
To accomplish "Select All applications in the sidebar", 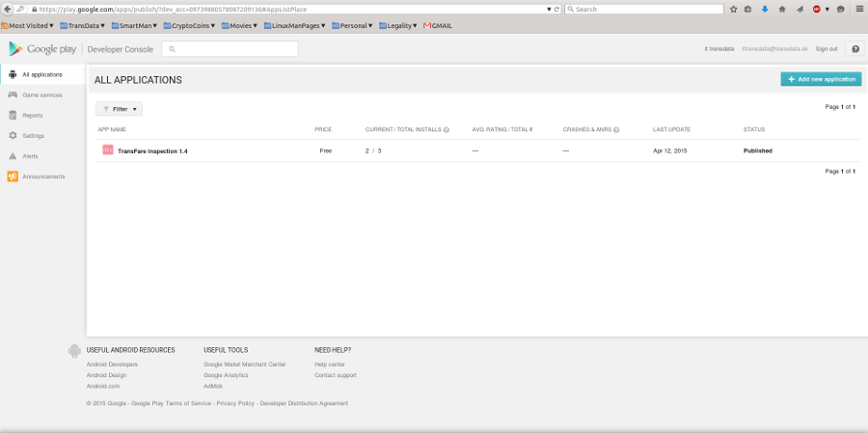I will click(41, 74).
